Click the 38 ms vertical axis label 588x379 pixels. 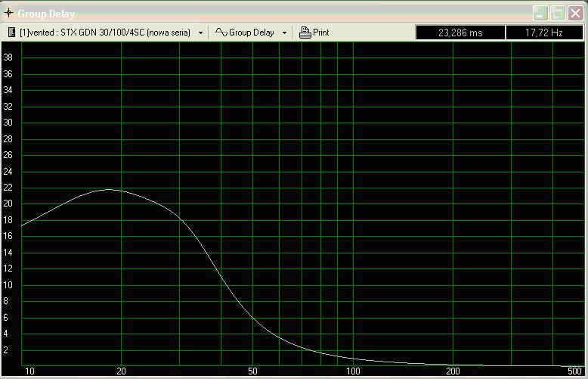(x=8, y=57)
